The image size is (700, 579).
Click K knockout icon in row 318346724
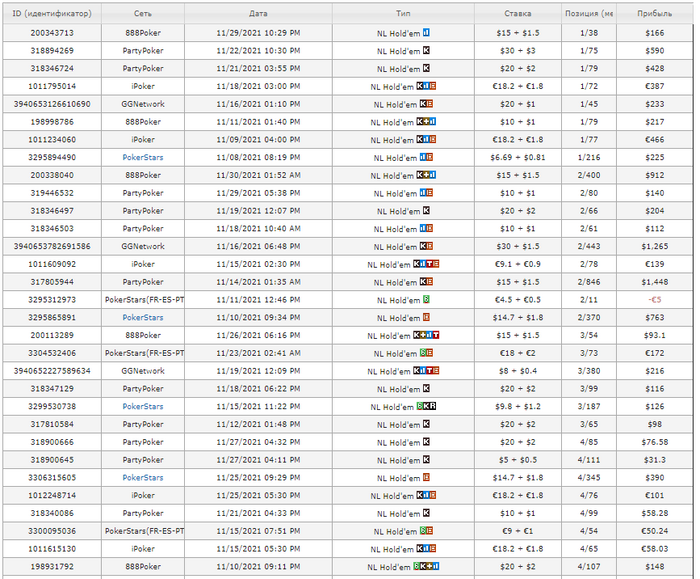[x=426, y=68]
